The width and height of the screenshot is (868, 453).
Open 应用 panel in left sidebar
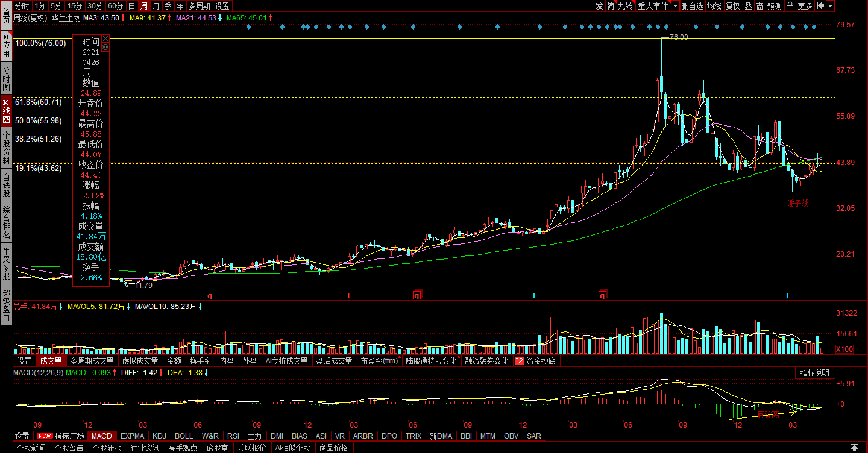pyautogui.click(x=6, y=45)
